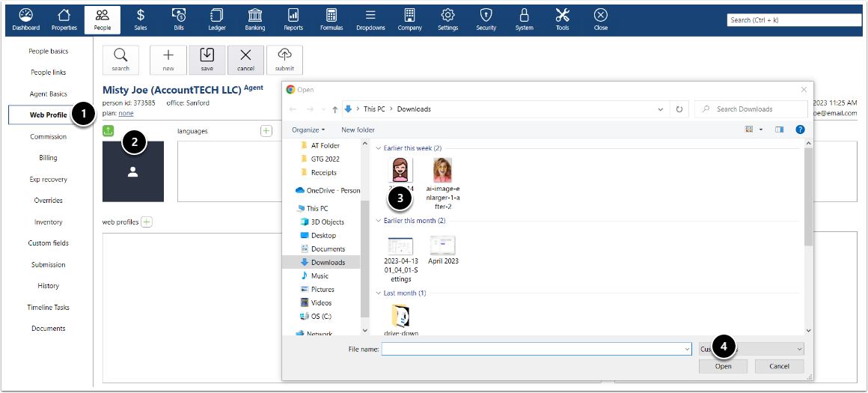
Task: Collapse the 'Last month' file group
Action: (379, 293)
